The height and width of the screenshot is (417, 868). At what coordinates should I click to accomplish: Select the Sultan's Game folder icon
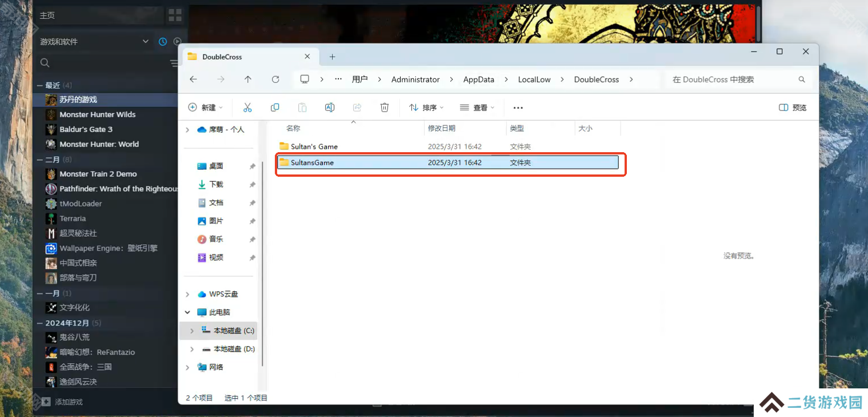click(284, 146)
